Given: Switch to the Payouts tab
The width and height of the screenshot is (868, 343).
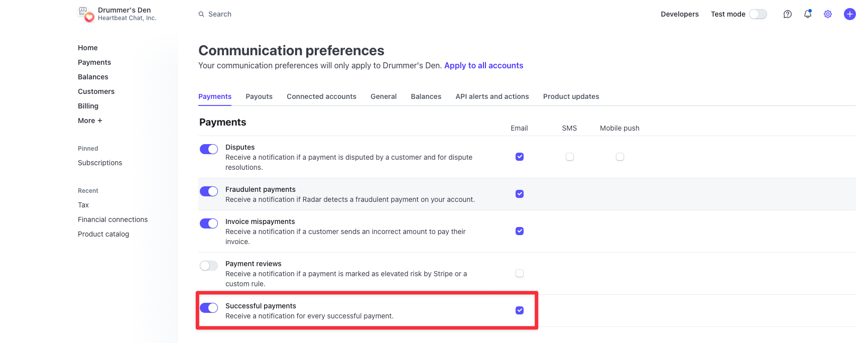Looking at the screenshot, I should tap(259, 96).
